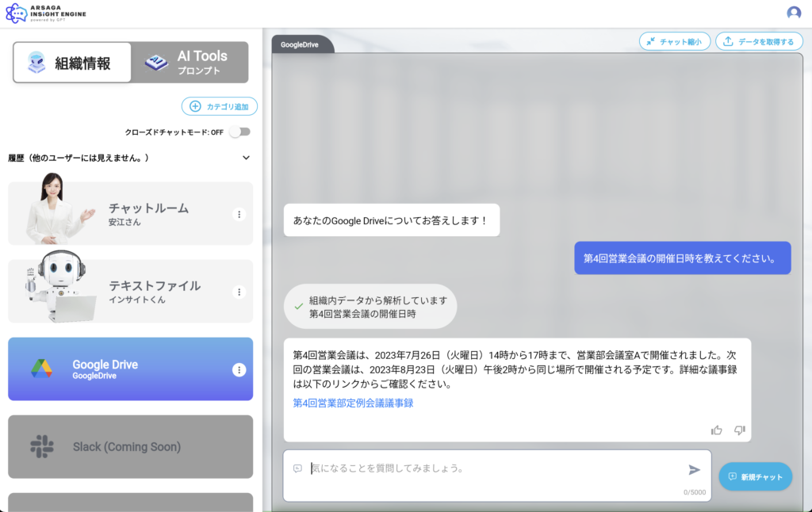Collapse the 履歴 section chevron
The width and height of the screenshot is (812, 512).
point(246,158)
